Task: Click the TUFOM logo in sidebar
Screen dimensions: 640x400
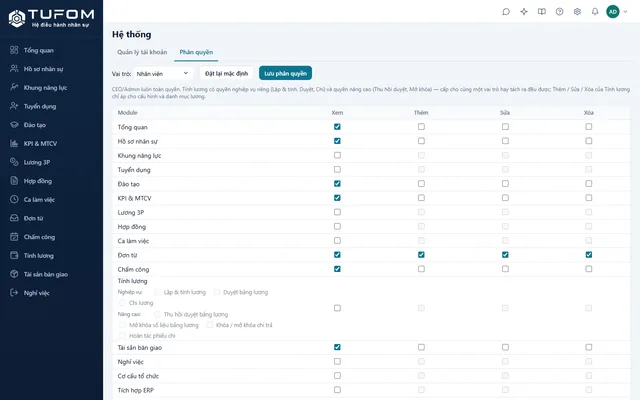Action: tap(51, 18)
